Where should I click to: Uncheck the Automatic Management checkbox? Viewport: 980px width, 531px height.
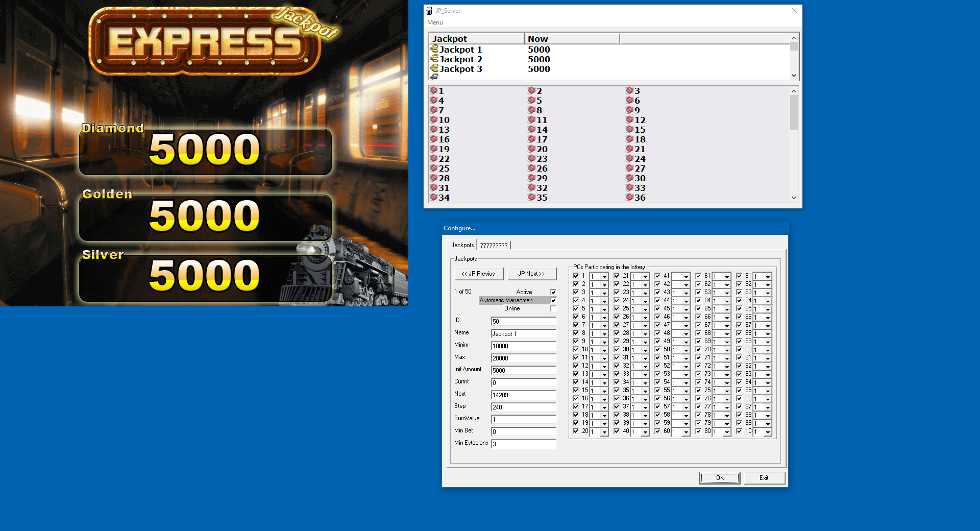point(553,300)
